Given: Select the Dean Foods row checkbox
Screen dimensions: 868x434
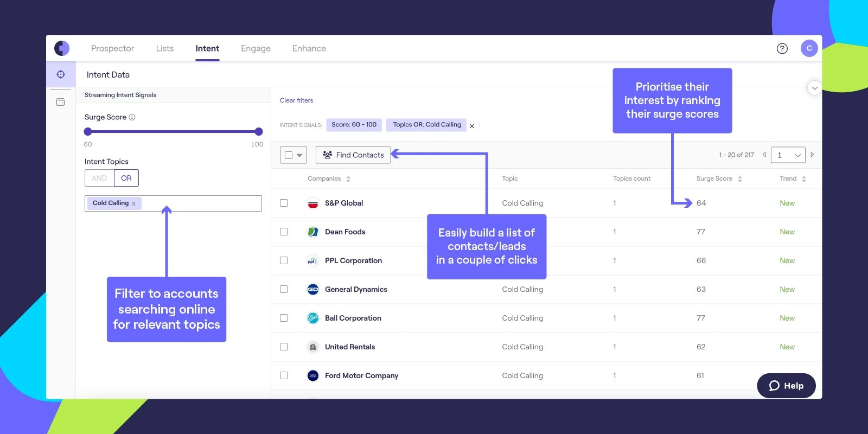Looking at the screenshot, I should pyautogui.click(x=284, y=232).
